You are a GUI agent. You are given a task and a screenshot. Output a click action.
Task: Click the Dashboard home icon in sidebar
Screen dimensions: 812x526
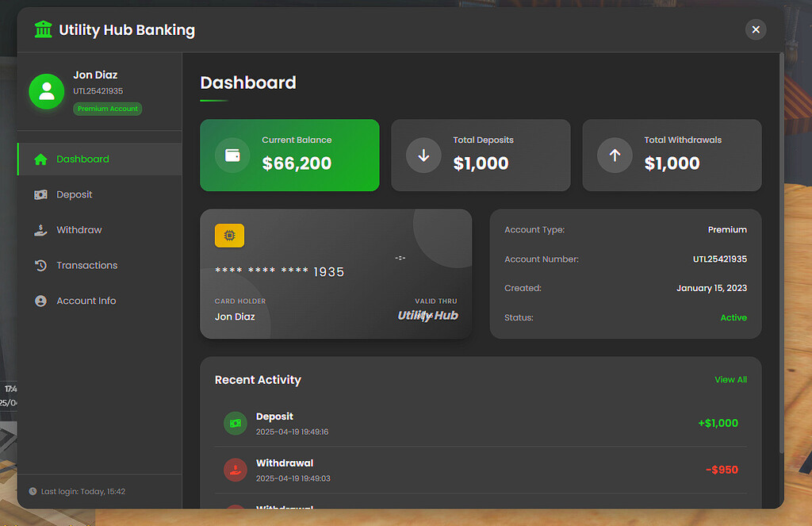click(41, 159)
